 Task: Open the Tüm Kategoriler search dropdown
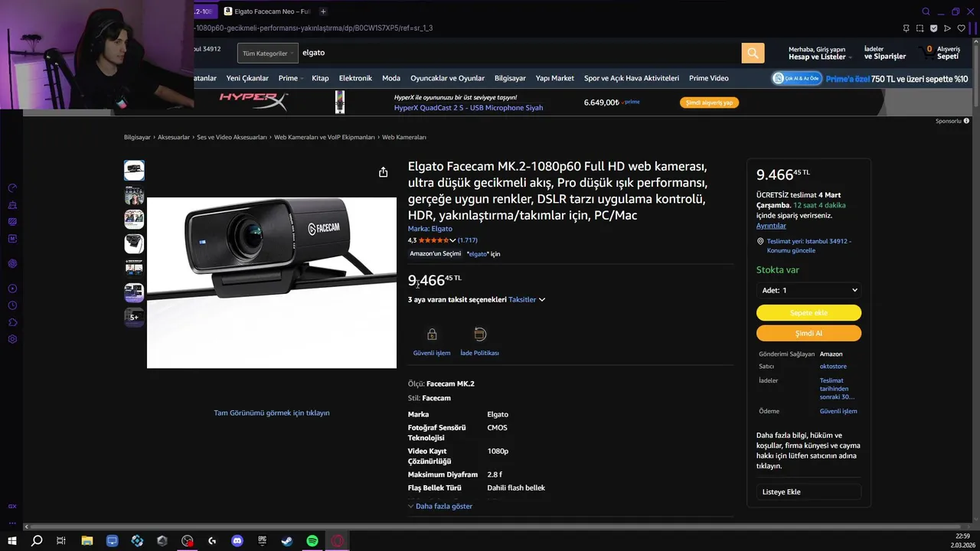point(267,53)
